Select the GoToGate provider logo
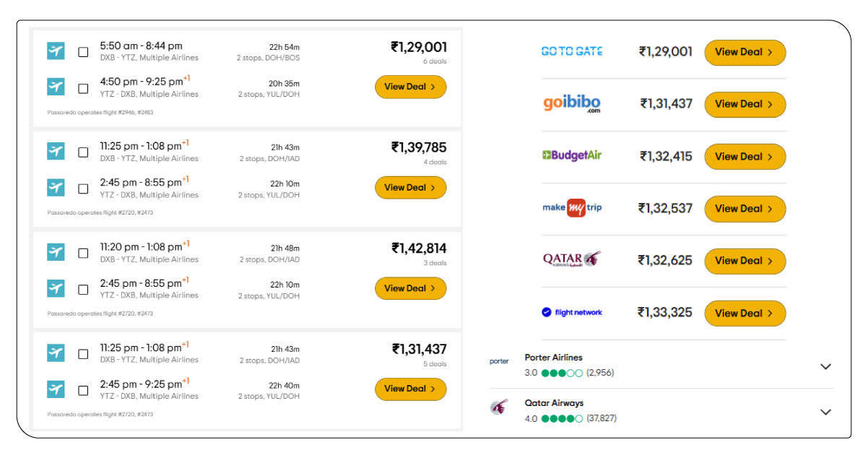 point(573,51)
